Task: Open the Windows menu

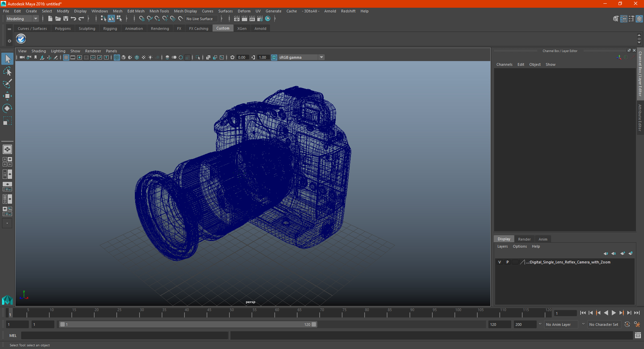Action: pyautogui.click(x=100, y=11)
